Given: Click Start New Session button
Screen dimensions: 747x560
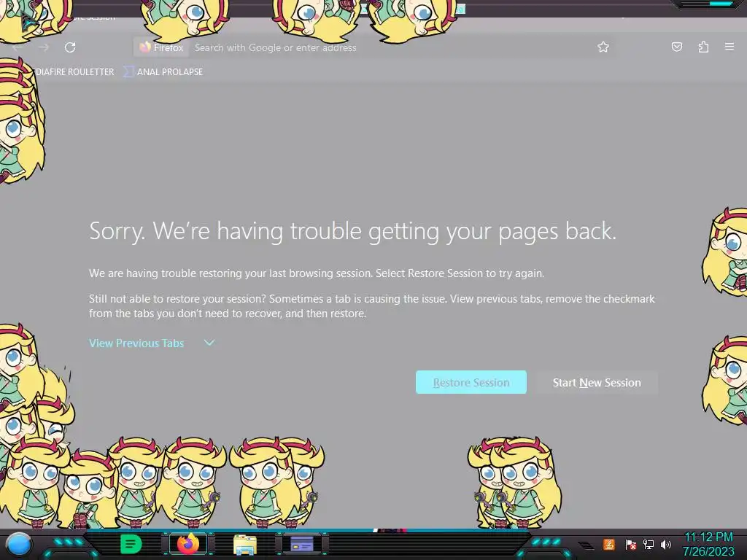Looking at the screenshot, I should click(x=597, y=382).
